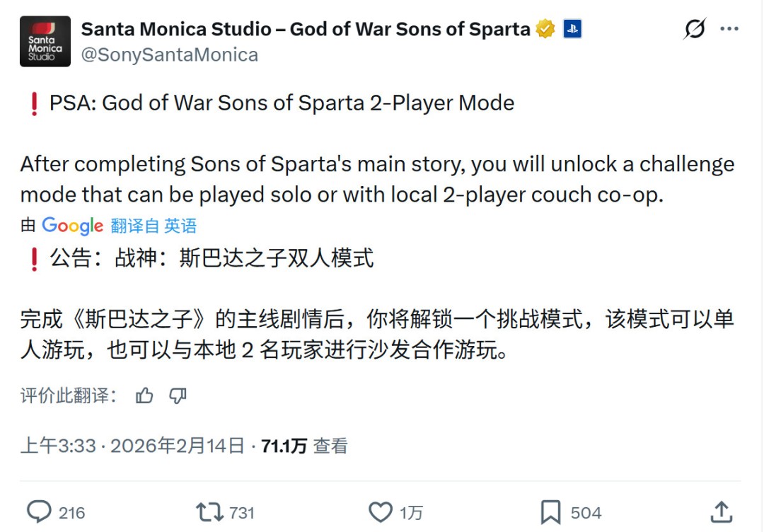Click the Google logo in translation bar
The width and height of the screenshot is (764, 532).
pyautogui.click(x=69, y=225)
